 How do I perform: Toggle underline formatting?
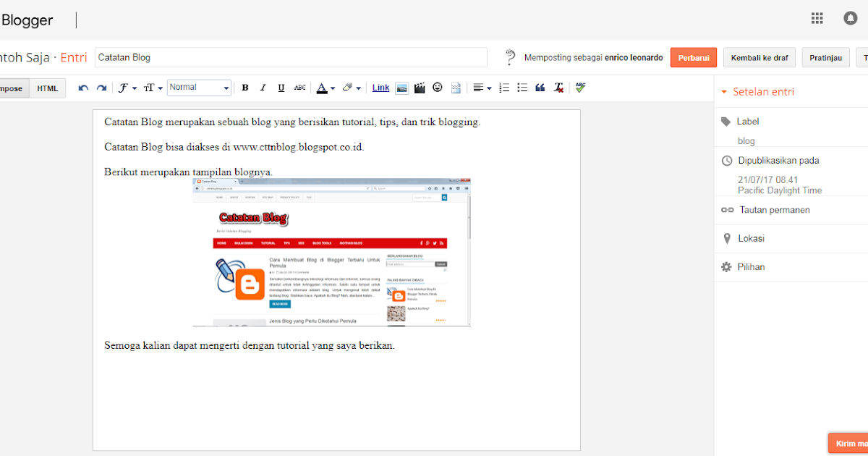[x=281, y=88]
